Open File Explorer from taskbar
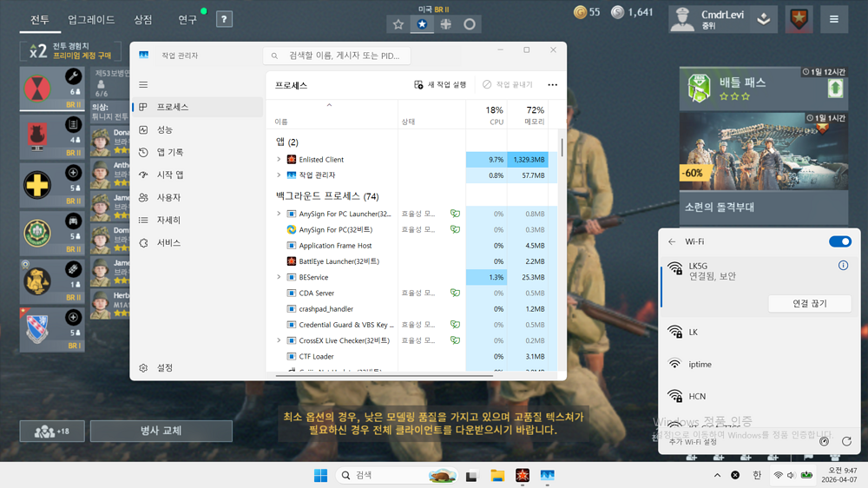868x488 pixels. 497,475
